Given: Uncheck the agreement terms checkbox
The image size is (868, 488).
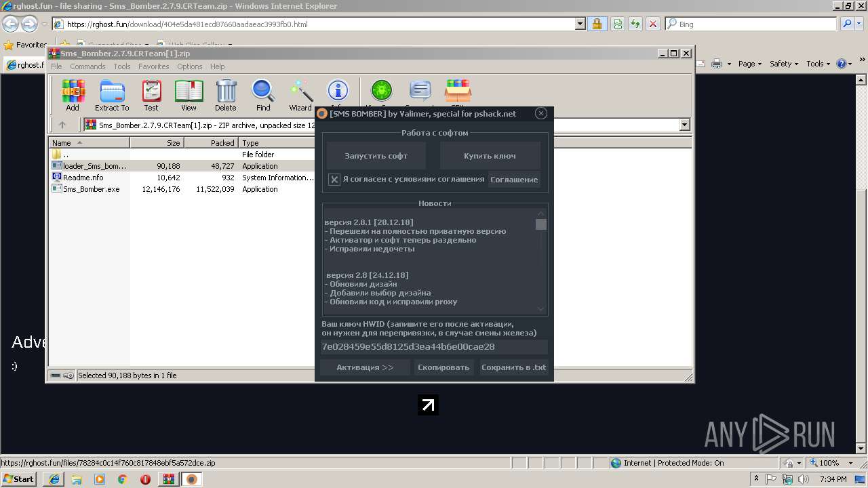Looking at the screenshot, I should (x=334, y=180).
